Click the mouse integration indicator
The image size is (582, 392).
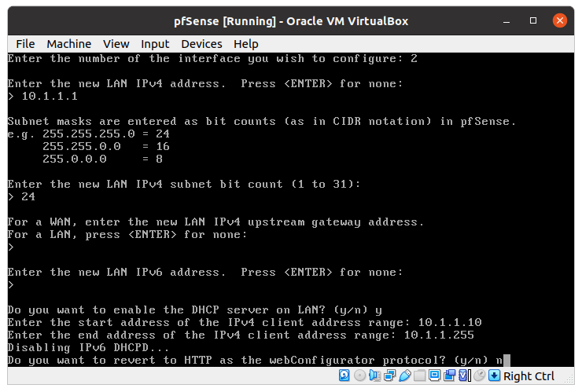(477, 376)
